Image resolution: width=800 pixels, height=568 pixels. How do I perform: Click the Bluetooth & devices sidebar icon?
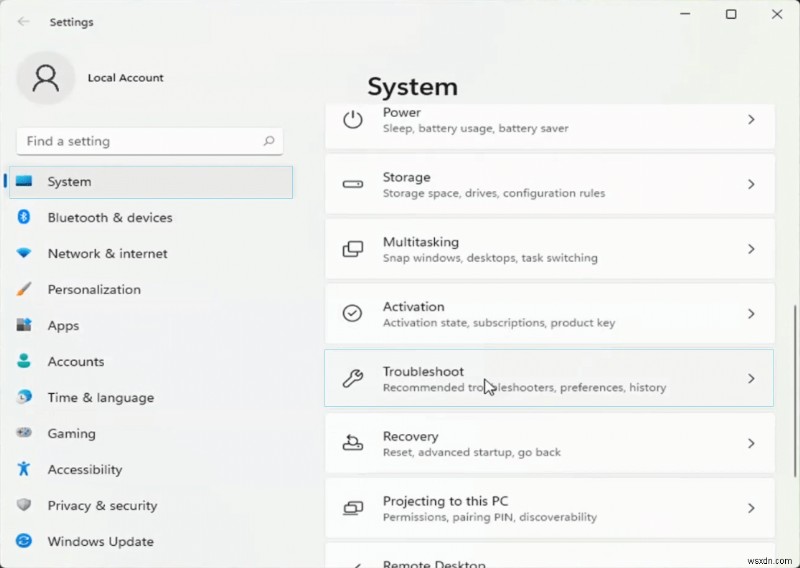tap(24, 218)
